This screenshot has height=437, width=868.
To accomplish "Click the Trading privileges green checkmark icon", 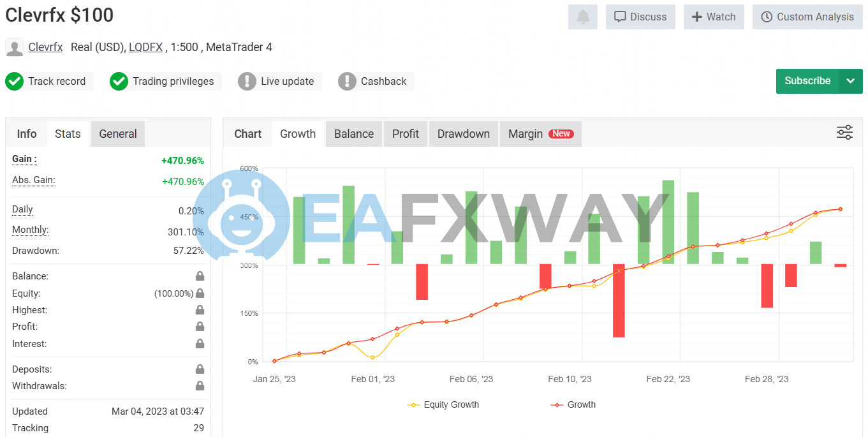I will (119, 81).
